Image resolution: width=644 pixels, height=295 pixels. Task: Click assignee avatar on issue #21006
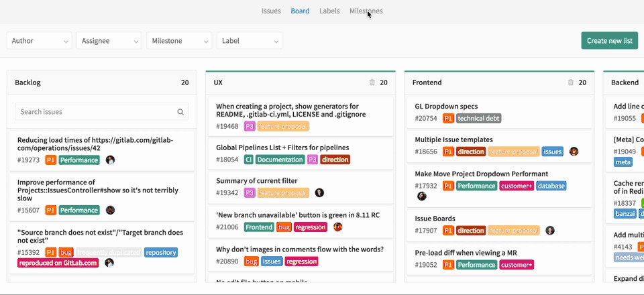pyautogui.click(x=338, y=227)
